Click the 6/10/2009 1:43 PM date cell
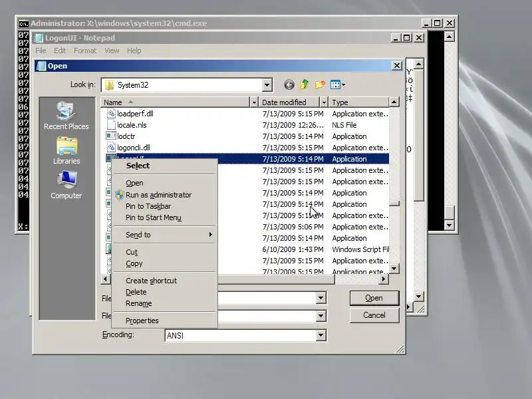Screen dimensions: 532x399 (x=293, y=249)
